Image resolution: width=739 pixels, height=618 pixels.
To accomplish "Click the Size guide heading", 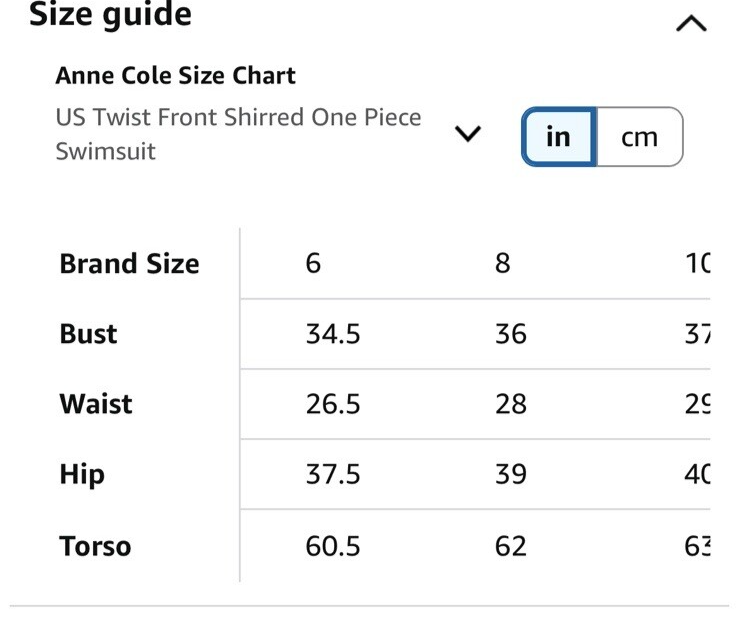I will pyautogui.click(x=110, y=14).
